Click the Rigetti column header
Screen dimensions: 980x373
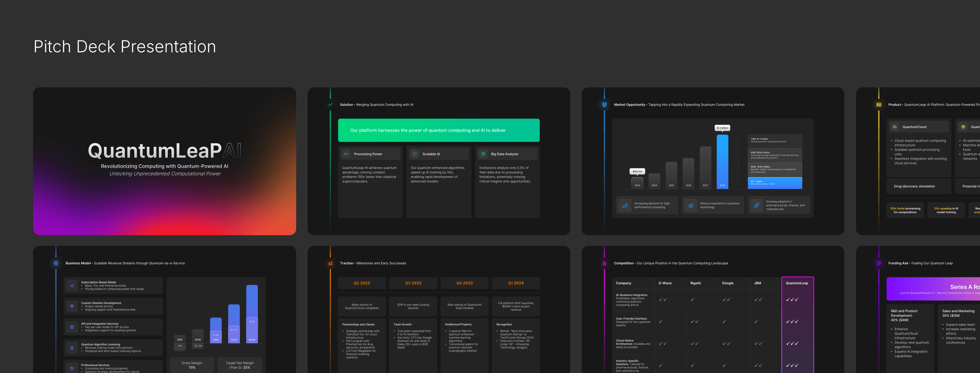pyautogui.click(x=696, y=283)
